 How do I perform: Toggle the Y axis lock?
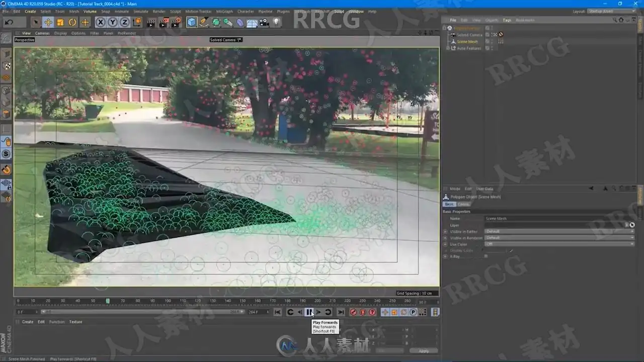pos(112,22)
